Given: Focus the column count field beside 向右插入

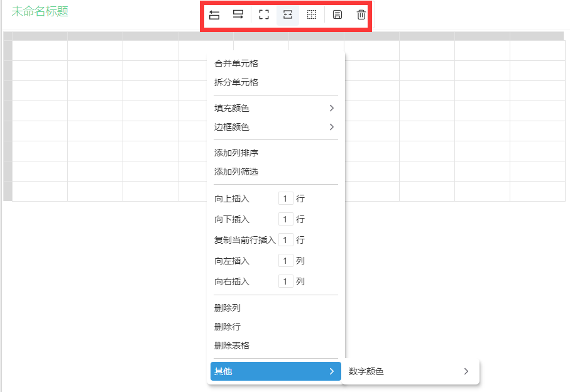Looking at the screenshot, I should click(286, 281).
